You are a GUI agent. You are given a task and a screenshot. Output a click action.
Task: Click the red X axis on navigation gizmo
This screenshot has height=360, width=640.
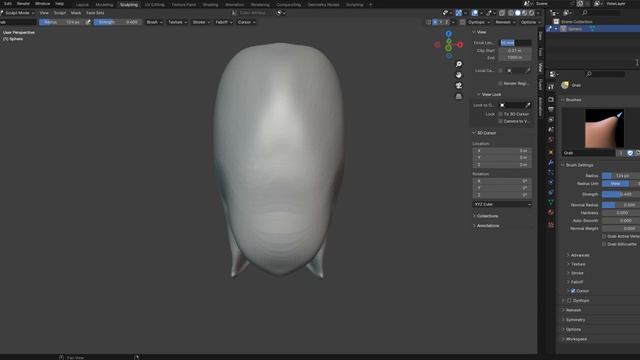tap(460, 44)
